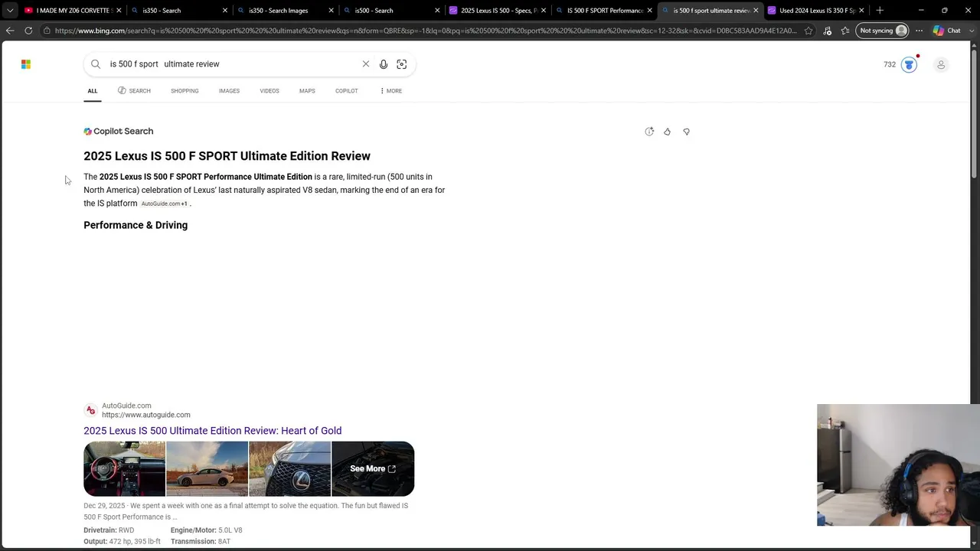The width and height of the screenshot is (980, 551).
Task: Select the MAPS tab
Action: (x=307, y=91)
